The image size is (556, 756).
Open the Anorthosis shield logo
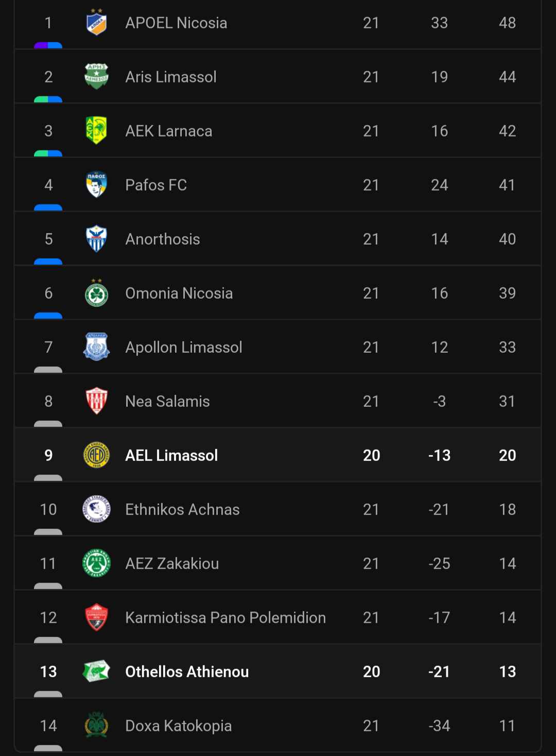click(x=96, y=238)
